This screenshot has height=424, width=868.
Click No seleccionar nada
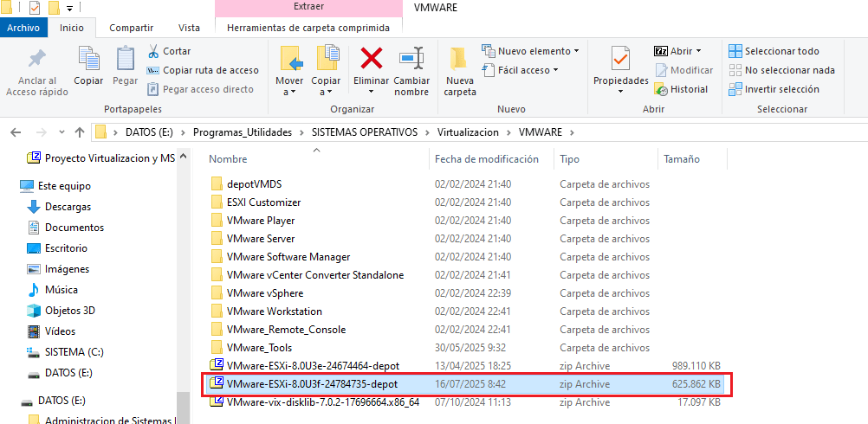point(781,70)
